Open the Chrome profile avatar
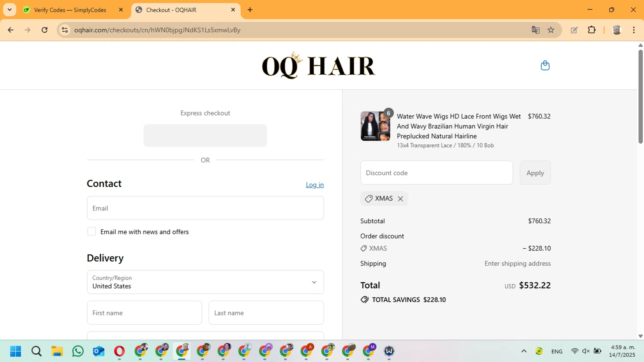This screenshot has width=644, height=362. tap(617, 30)
